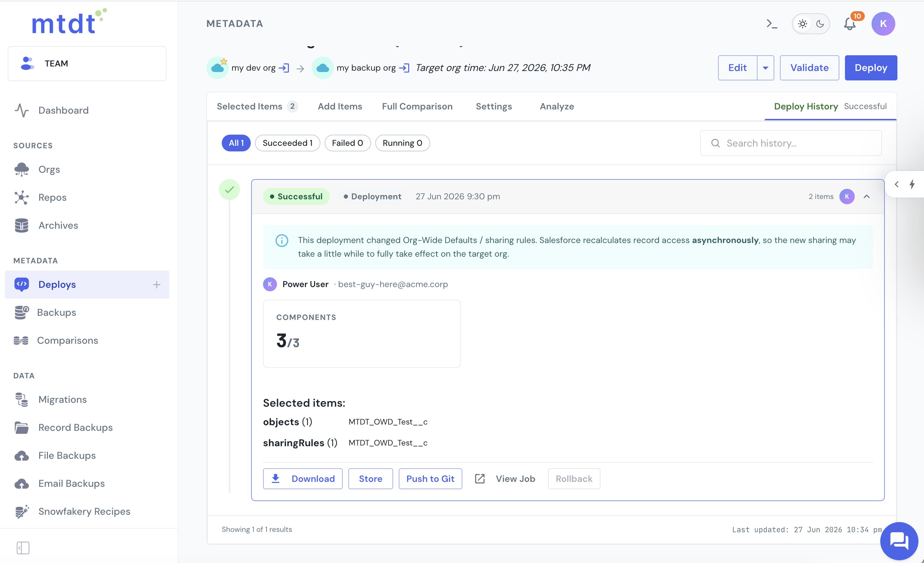
Task: Click the Components 3/3 card
Action: coord(362,334)
